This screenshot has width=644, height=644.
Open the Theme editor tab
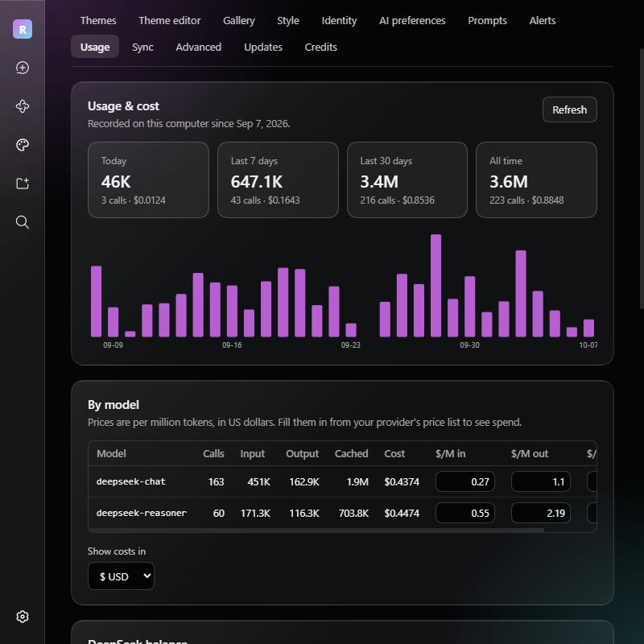170,21
